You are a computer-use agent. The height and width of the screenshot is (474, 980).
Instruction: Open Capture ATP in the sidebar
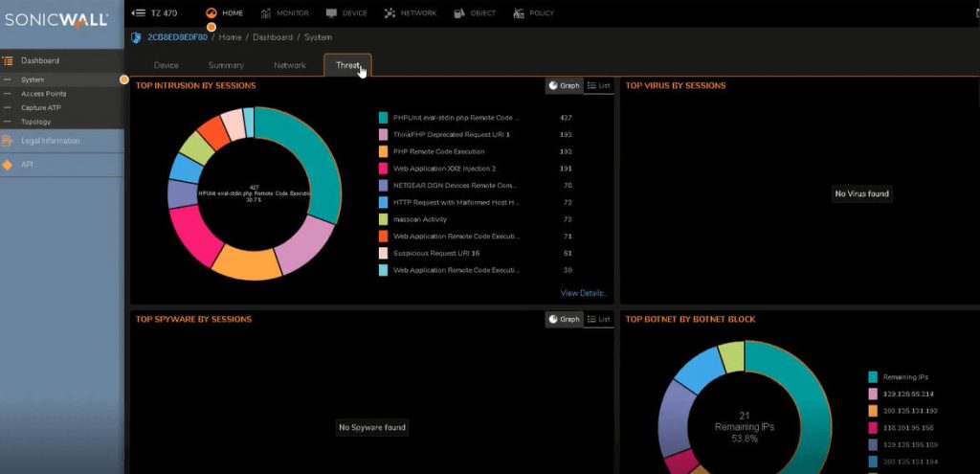click(40, 107)
